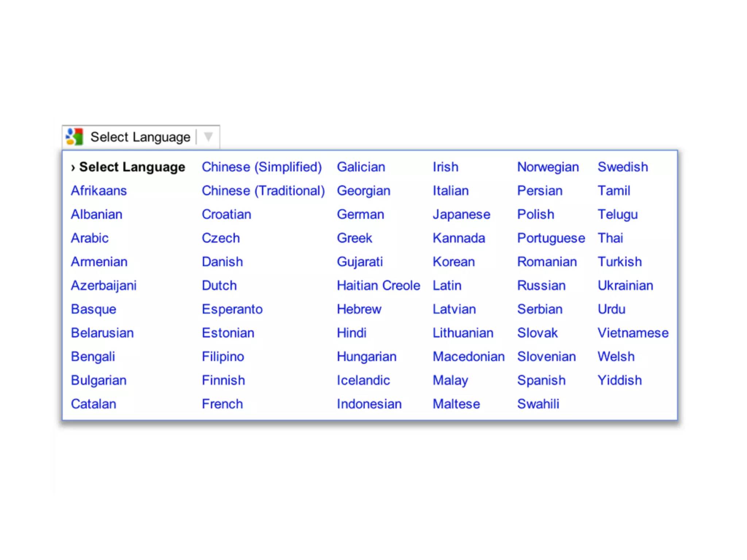Viewport: 747px width, 560px height.
Task: Choose Spanish from the language list
Action: point(541,380)
